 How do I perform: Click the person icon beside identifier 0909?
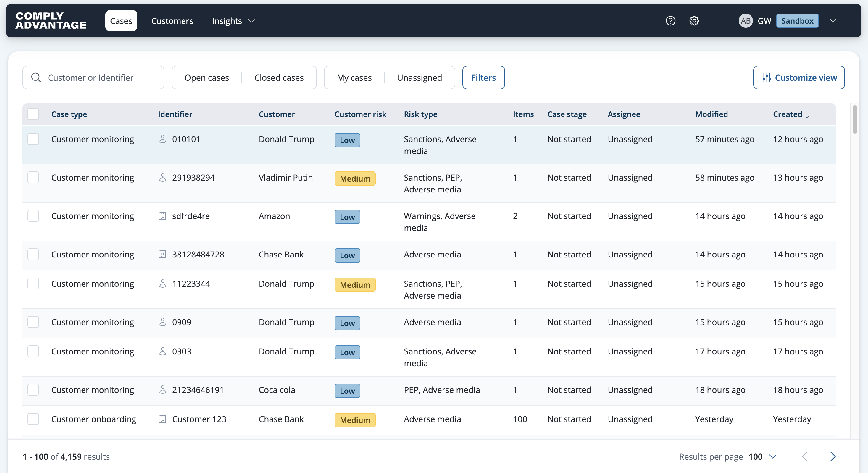click(162, 322)
